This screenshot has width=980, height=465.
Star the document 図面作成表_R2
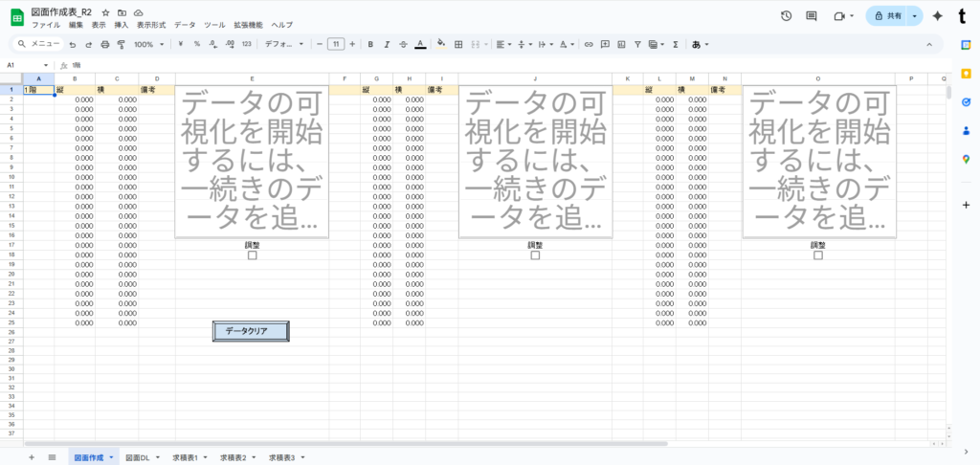click(106, 12)
